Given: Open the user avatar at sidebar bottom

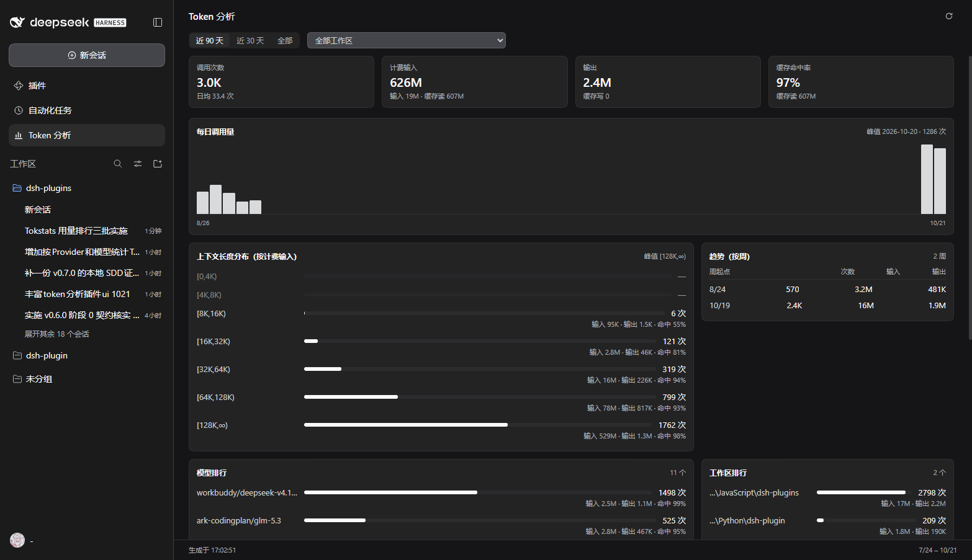Looking at the screenshot, I should click(17, 540).
